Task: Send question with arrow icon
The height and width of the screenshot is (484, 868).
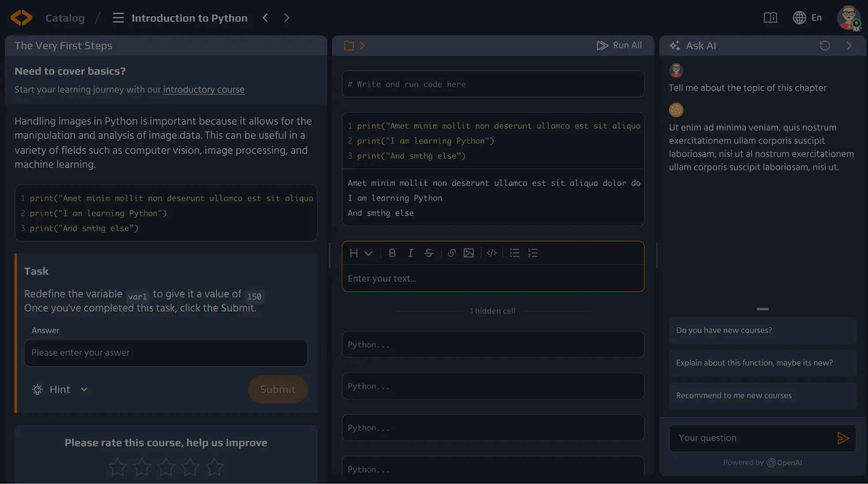Action: click(x=842, y=438)
